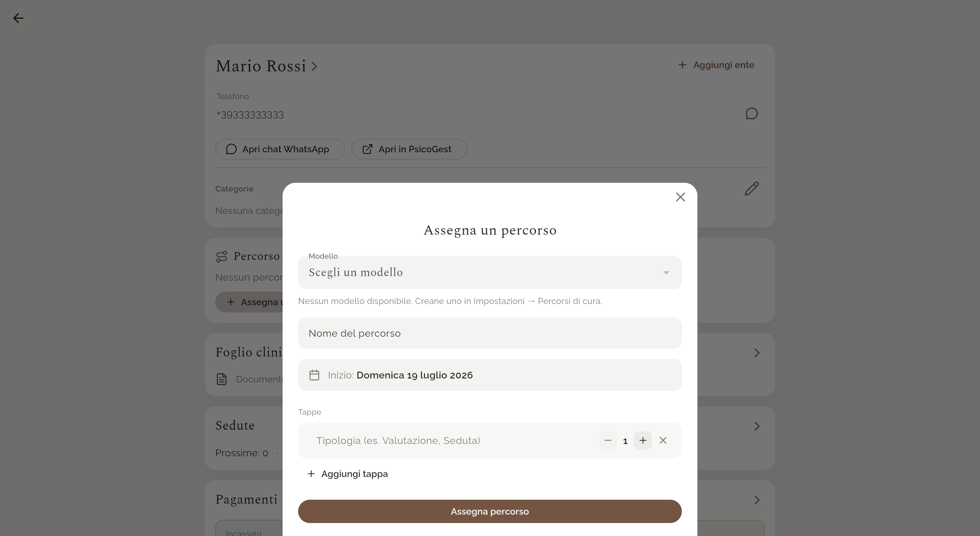
Task: Close the Assegna un percorso dialog
Action: click(x=680, y=197)
